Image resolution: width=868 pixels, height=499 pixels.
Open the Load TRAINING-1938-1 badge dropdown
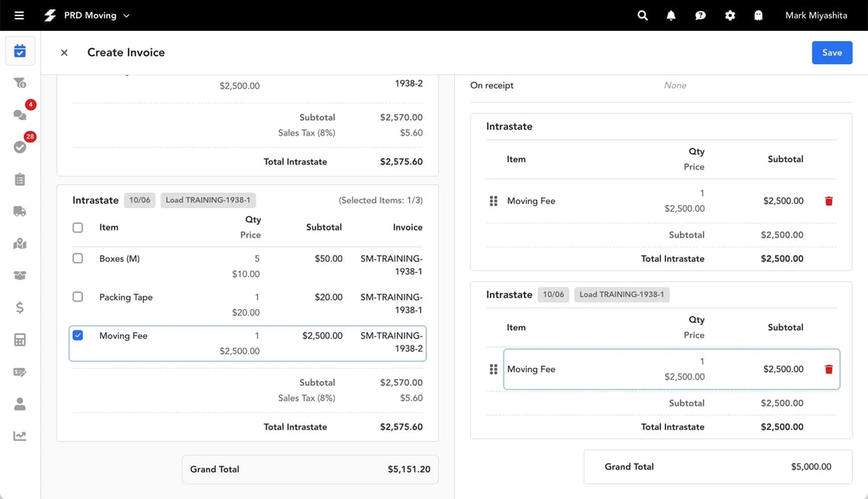tap(208, 199)
